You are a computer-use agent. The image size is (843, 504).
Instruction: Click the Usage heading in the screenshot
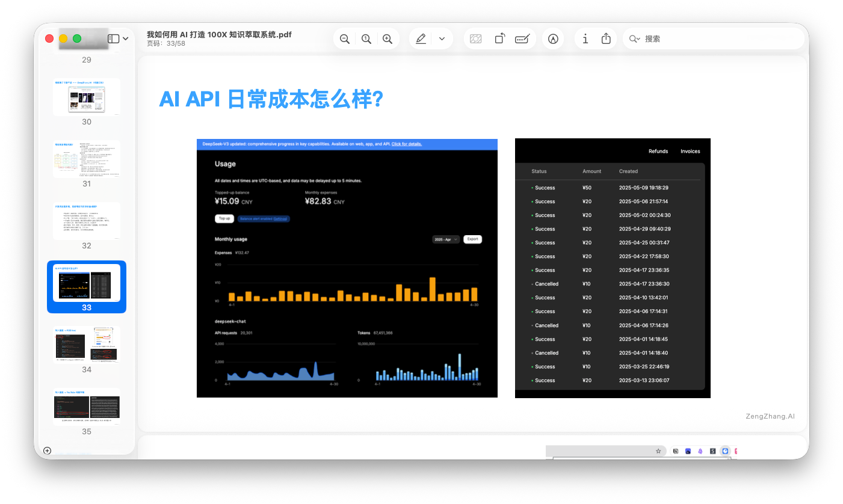[225, 164]
